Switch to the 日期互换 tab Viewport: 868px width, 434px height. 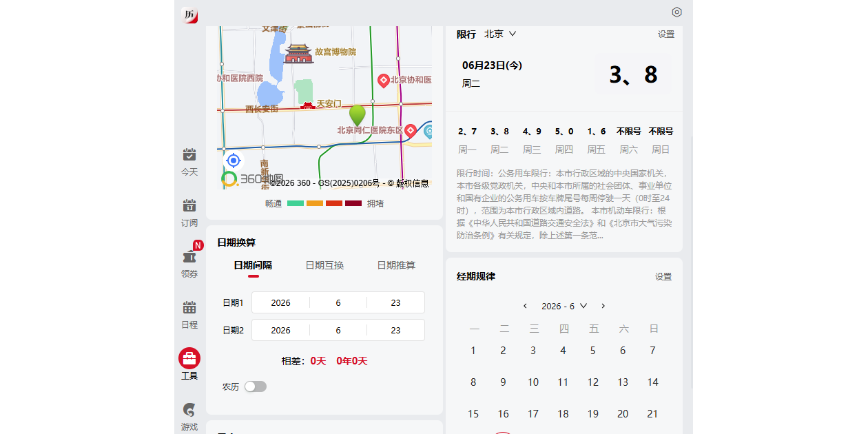click(x=324, y=265)
